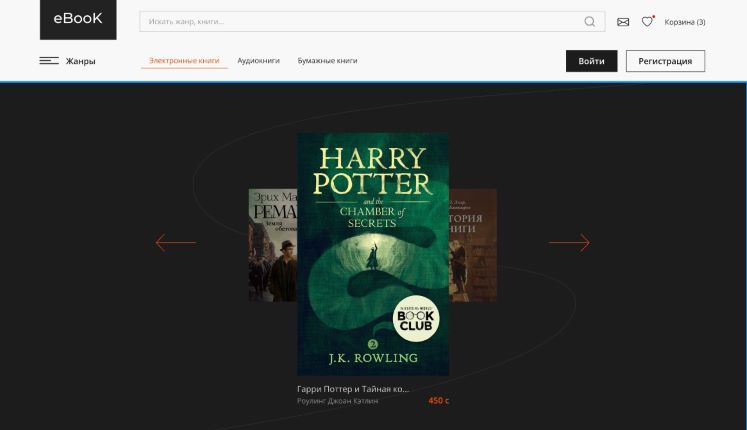
Task: Open the Жанры hamburger menu icon
Action: (x=49, y=60)
